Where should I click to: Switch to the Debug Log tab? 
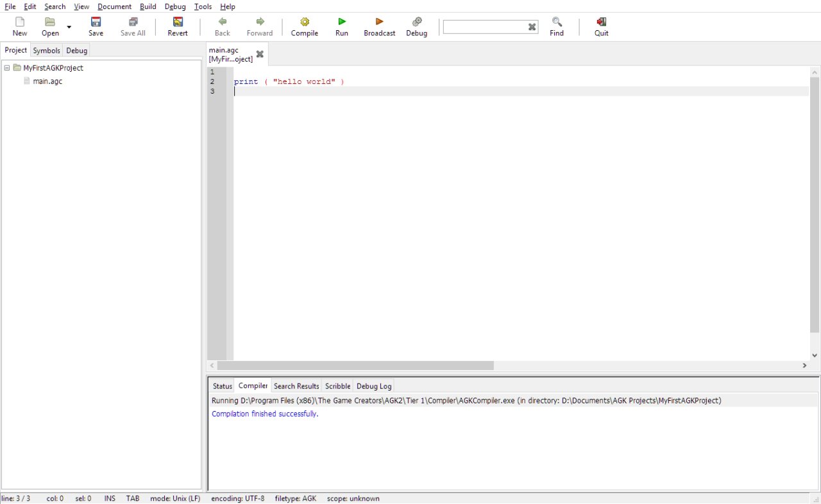374,386
